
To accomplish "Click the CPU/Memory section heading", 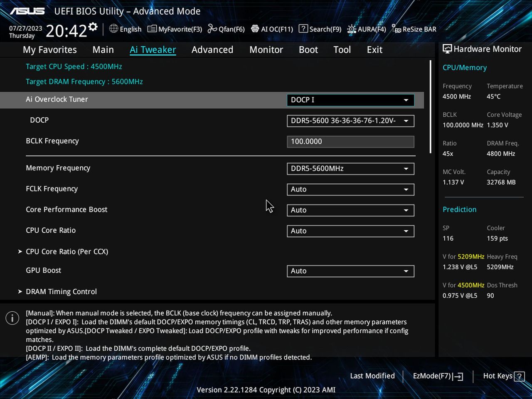I will [x=465, y=68].
